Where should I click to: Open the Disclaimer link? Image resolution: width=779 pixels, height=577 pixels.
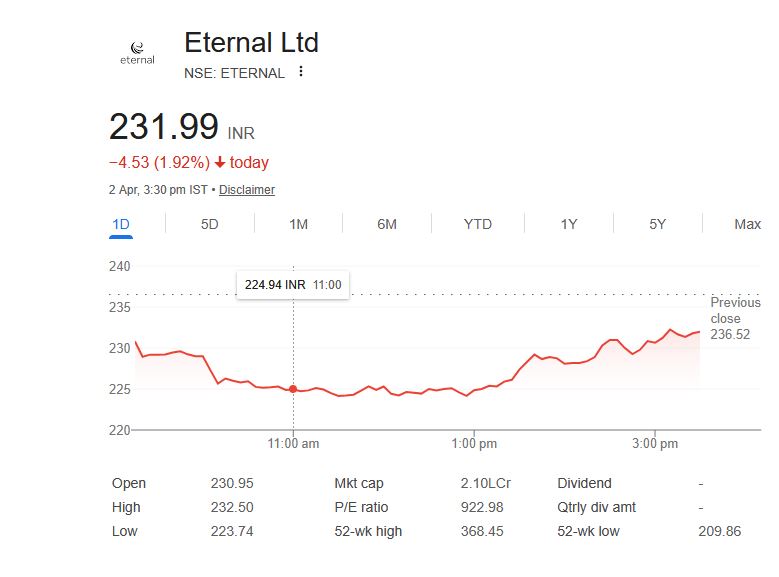click(247, 190)
